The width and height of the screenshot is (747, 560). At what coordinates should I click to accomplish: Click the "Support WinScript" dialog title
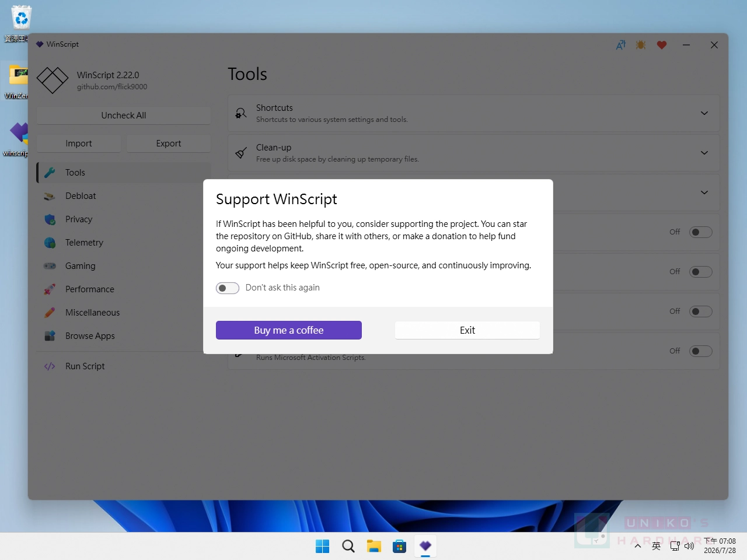277,199
